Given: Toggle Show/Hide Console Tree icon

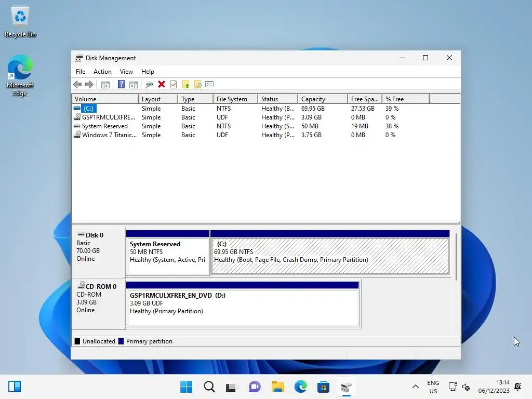Looking at the screenshot, I should click(105, 85).
